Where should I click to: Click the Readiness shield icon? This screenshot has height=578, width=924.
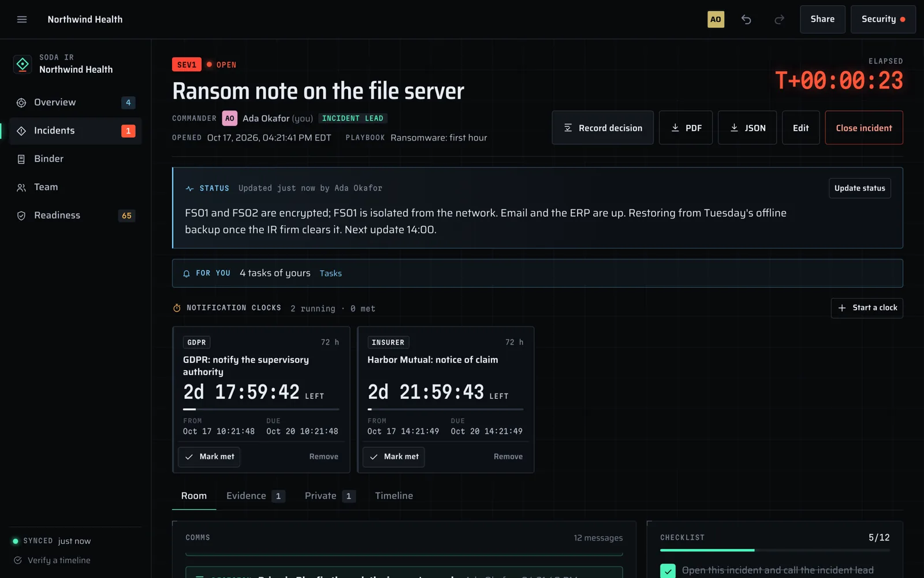(21, 216)
